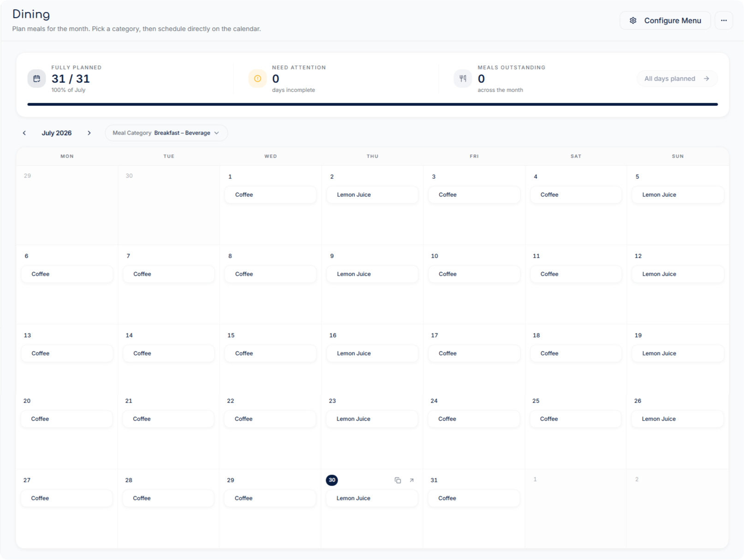Open Coffee entry on Wednesday July 29
Viewport: 744px width, 560px height.
coord(270,498)
